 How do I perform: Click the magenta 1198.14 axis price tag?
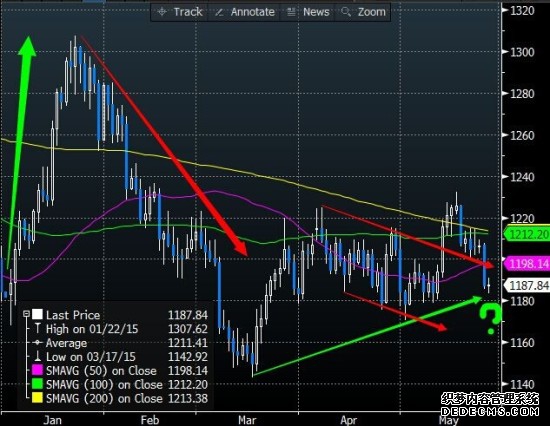tap(527, 264)
